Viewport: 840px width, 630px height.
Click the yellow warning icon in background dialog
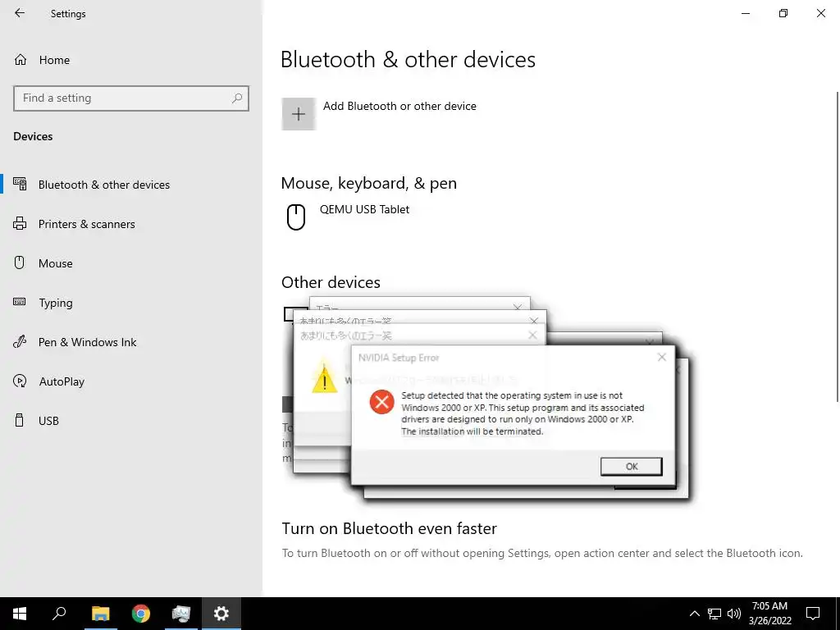324,378
